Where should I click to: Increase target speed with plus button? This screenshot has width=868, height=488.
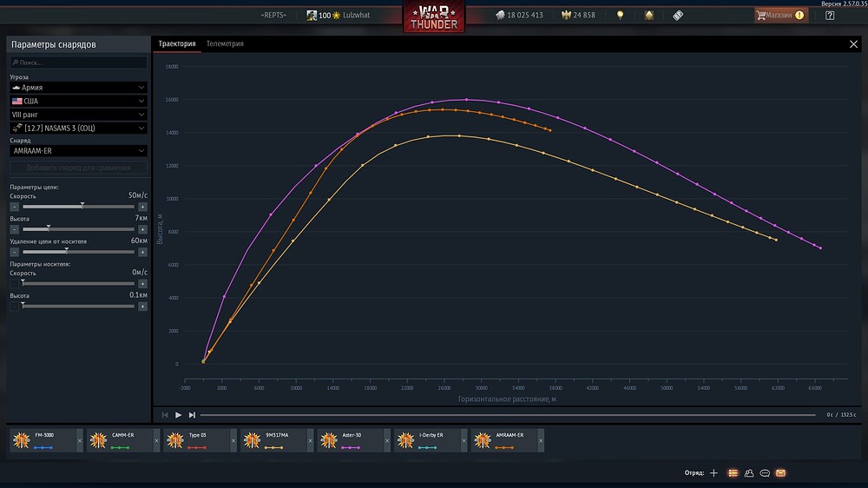click(142, 207)
